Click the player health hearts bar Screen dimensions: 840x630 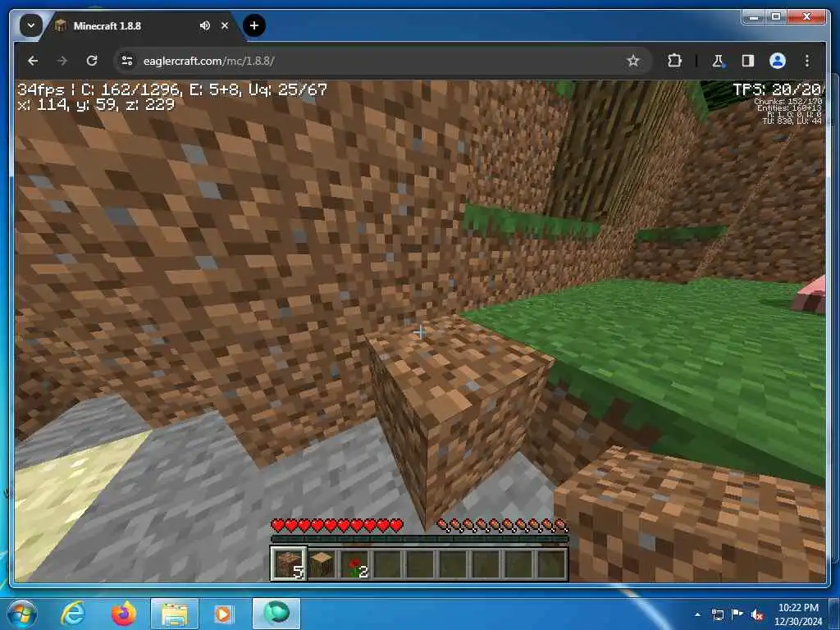pos(337,526)
